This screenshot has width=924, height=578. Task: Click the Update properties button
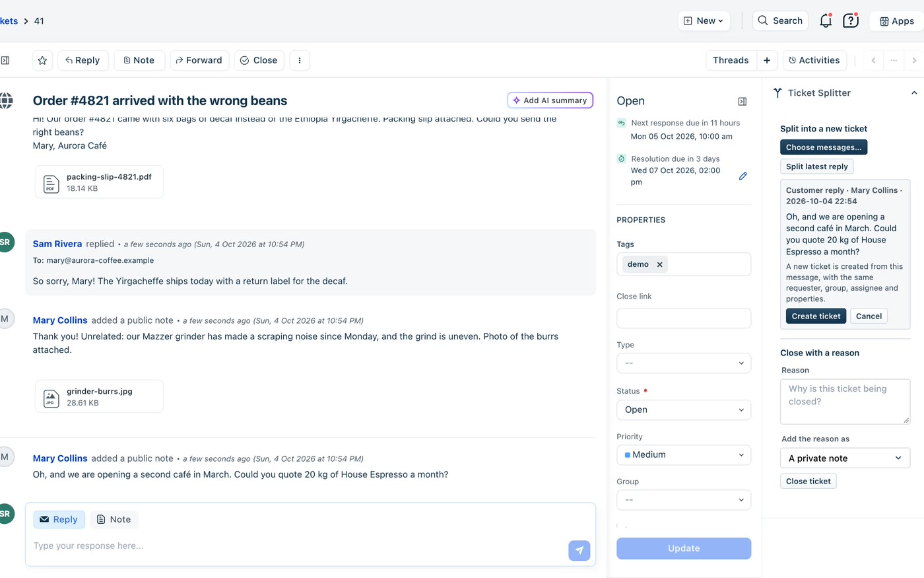coord(684,548)
